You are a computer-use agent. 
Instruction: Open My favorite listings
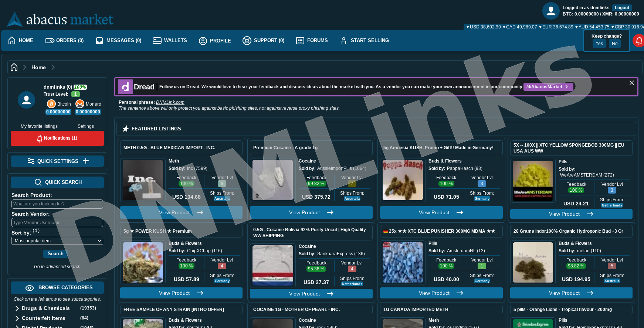39,126
